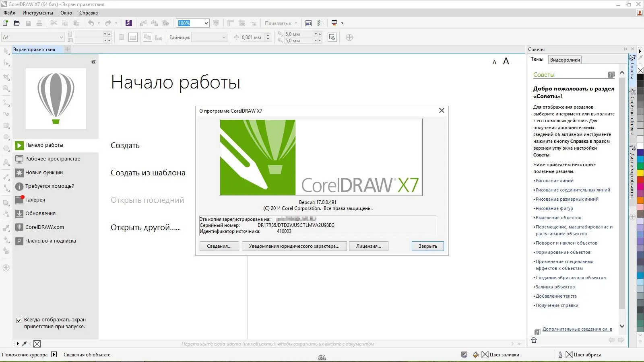The height and width of the screenshot is (362, 644).
Task: Switch to the Видеоролики tab in Советы panel
Action: pos(565,59)
